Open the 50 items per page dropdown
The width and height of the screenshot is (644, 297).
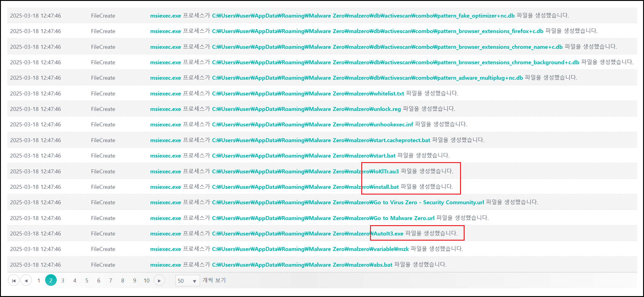188,281
